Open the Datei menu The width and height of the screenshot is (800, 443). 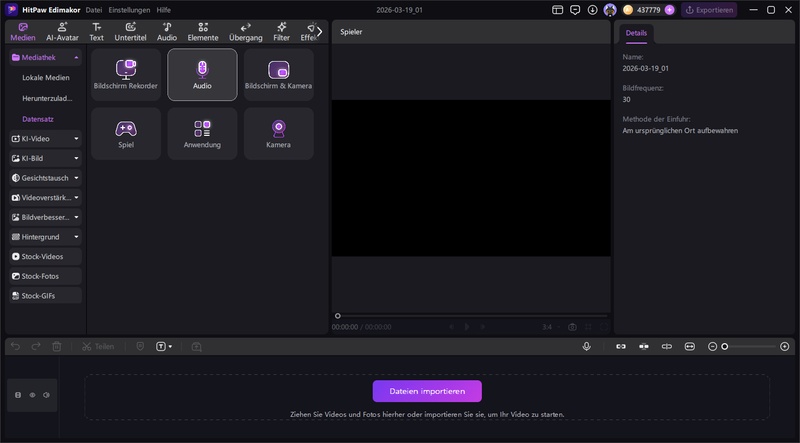click(x=94, y=10)
